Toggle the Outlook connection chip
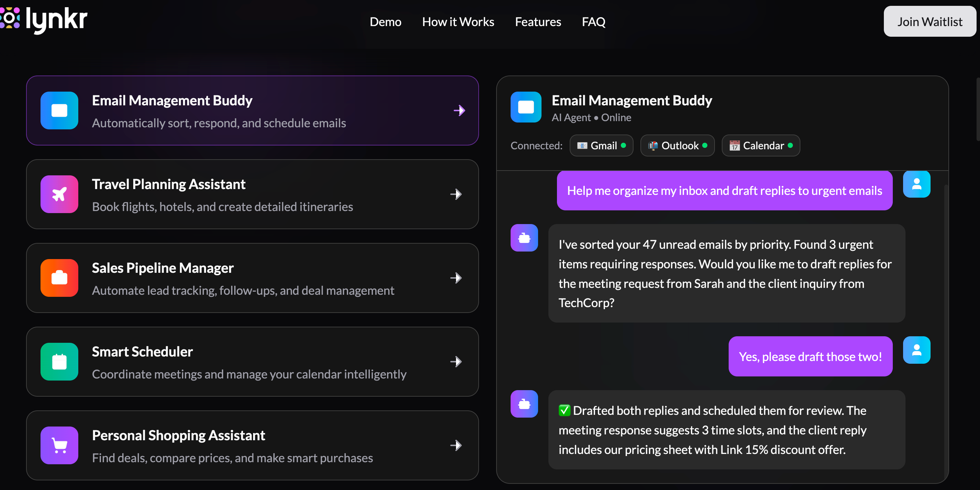This screenshot has width=980, height=490. [x=677, y=145]
